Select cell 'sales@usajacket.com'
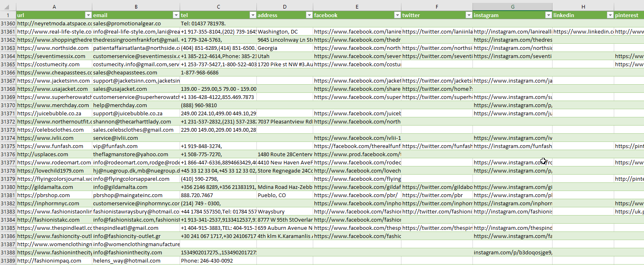The image size is (644, 265). (x=136, y=89)
